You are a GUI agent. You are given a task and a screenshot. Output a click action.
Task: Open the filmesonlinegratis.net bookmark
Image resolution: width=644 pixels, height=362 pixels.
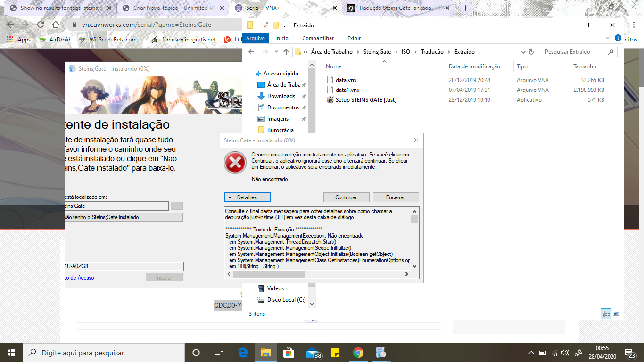[x=183, y=40]
